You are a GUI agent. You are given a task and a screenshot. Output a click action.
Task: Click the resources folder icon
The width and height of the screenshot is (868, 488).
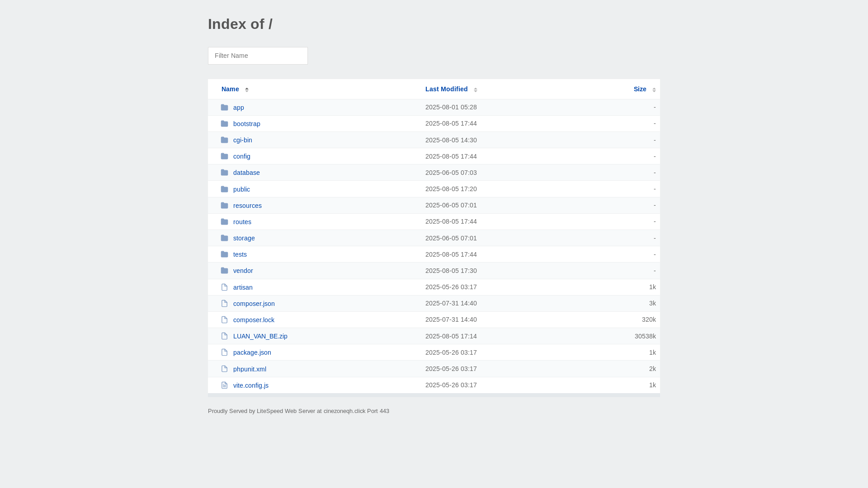pos(224,206)
